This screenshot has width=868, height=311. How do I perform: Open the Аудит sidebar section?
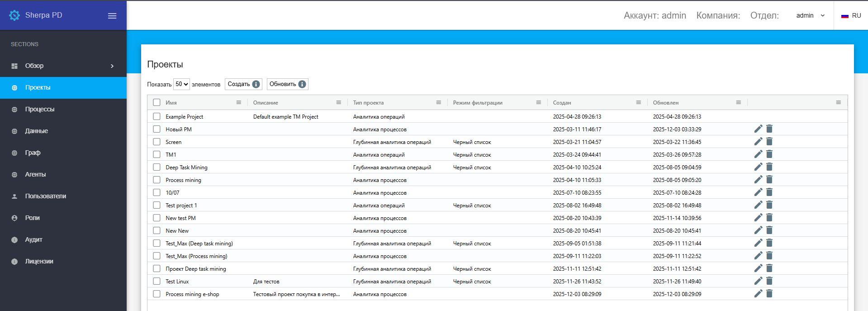34,239
